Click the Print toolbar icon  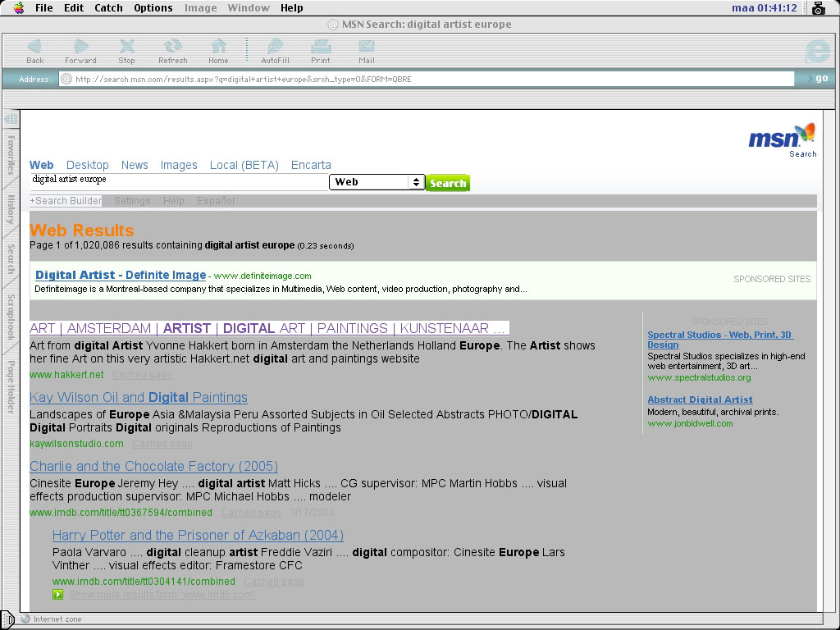(x=321, y=47)
